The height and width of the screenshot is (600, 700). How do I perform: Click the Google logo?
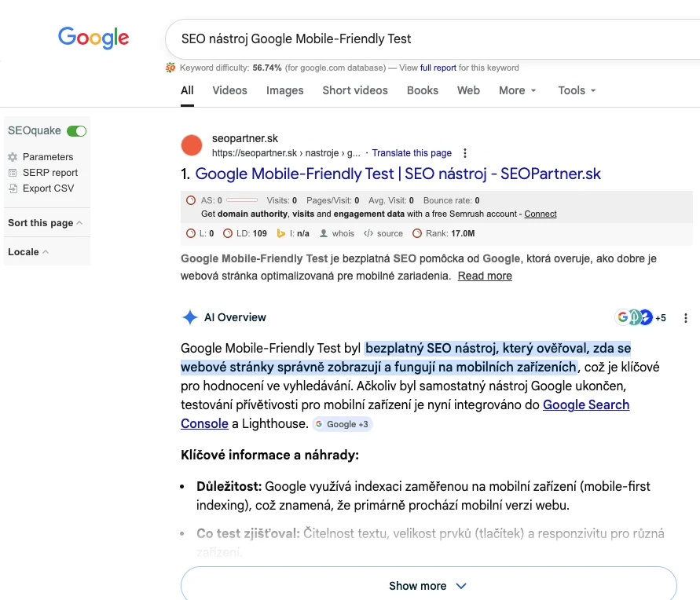point(93,37)
